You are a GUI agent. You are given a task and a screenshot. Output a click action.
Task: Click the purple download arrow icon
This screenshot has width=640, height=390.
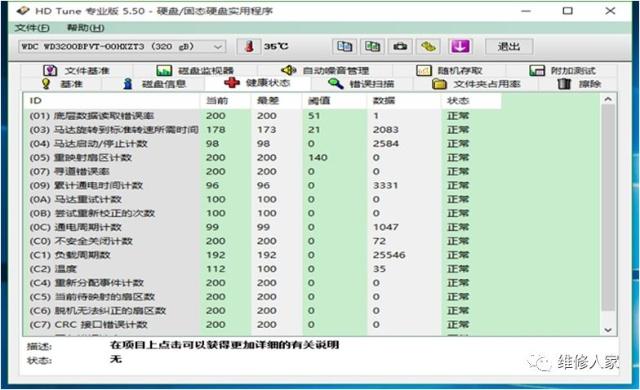click(460, 47)
